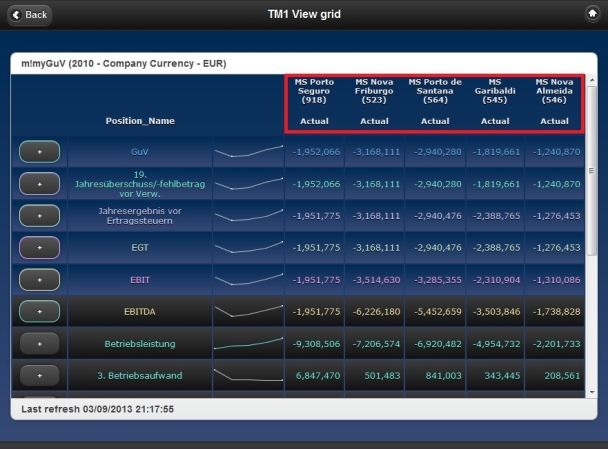608x449 pixels.
Task: Expand the Betriebsleistung row
Action: [40, 344]
